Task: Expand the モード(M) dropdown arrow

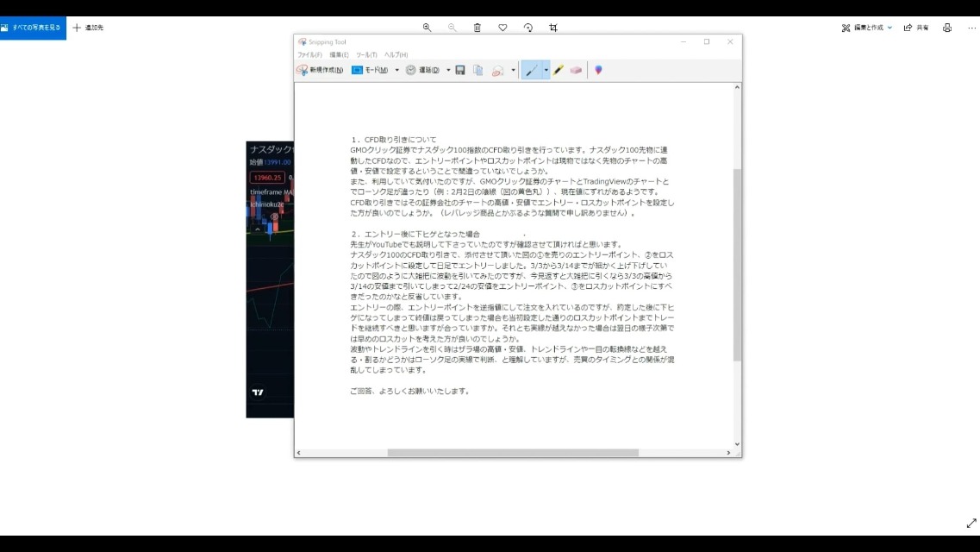Action: pyautogui.click(x=396, y=70)
